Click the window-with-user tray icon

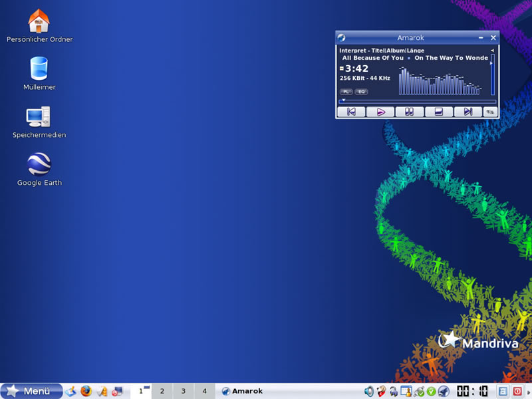tap(406, 391)
